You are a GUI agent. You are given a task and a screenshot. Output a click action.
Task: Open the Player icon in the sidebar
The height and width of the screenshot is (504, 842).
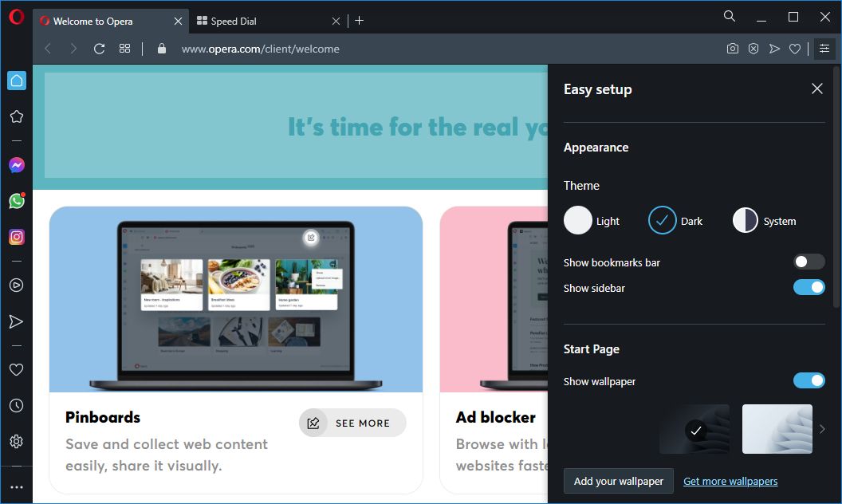[17, 285]
